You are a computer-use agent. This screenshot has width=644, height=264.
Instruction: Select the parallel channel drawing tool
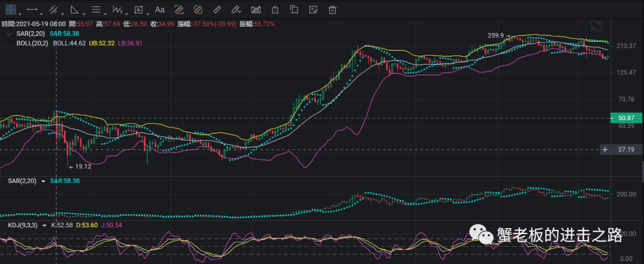click(52, 9)
